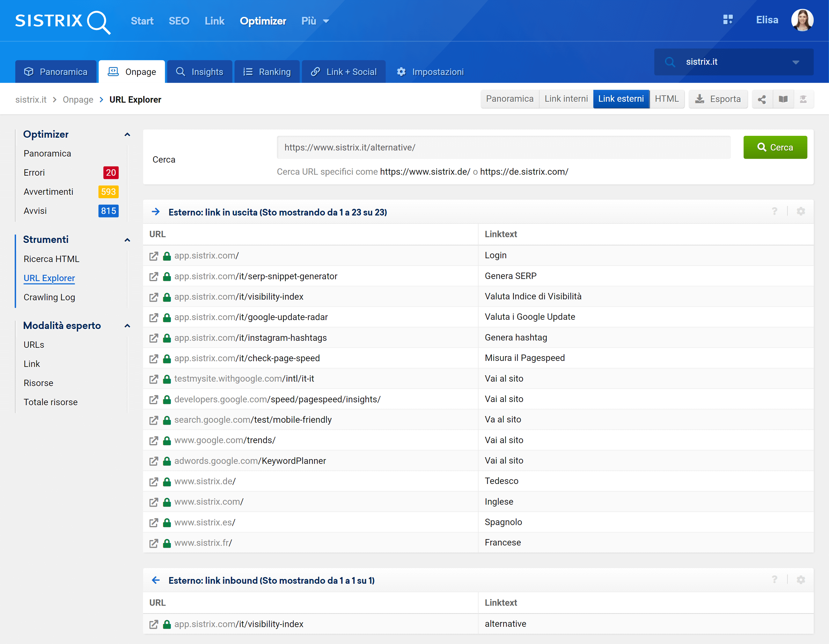
Task: Click the Esporta button
Action: click(x=717, y=99)
